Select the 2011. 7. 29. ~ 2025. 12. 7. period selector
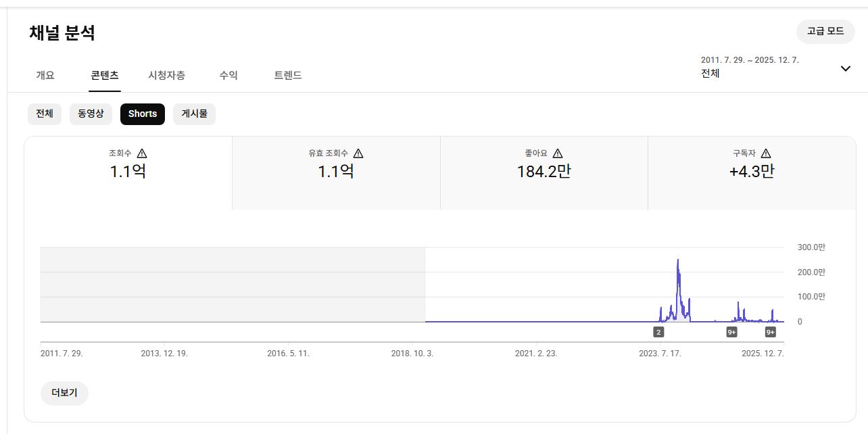 (750, 67)
